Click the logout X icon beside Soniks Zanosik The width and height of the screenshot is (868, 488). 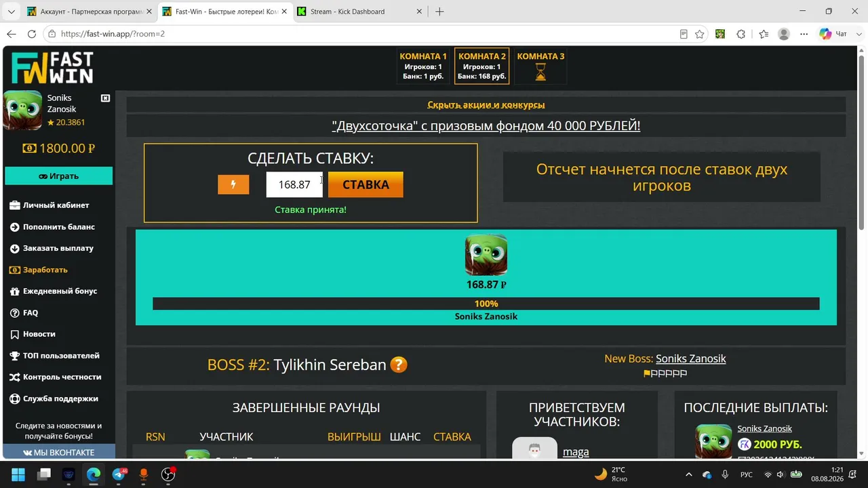click(x=105, y=98)
